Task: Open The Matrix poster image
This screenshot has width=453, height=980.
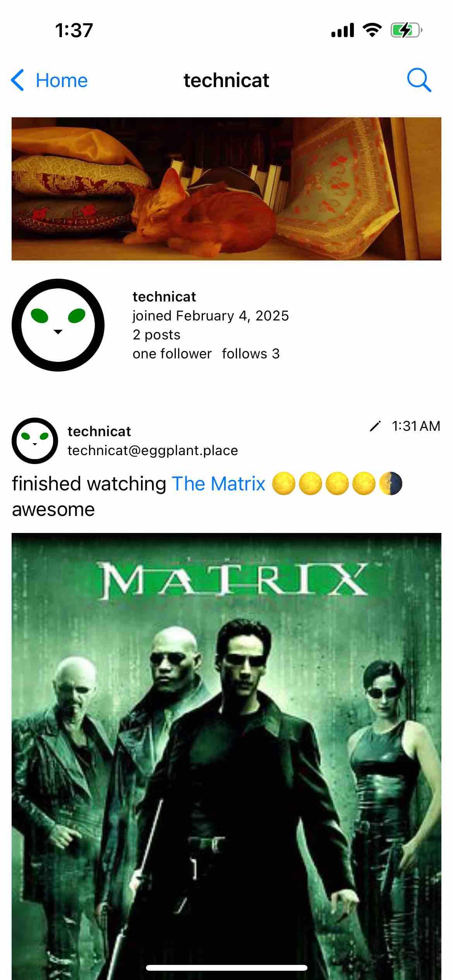Action: (226, 756)
